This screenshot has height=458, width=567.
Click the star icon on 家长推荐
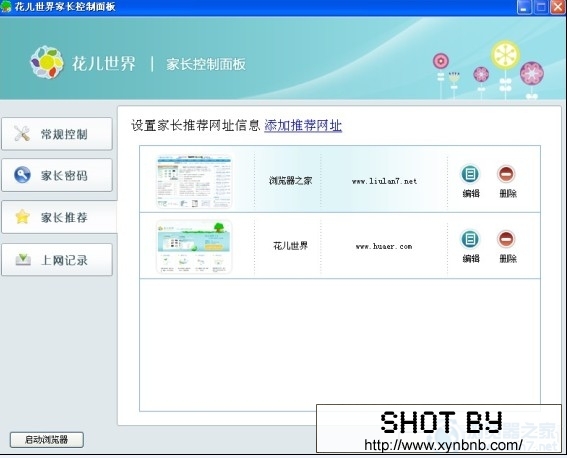pos(22,217)
